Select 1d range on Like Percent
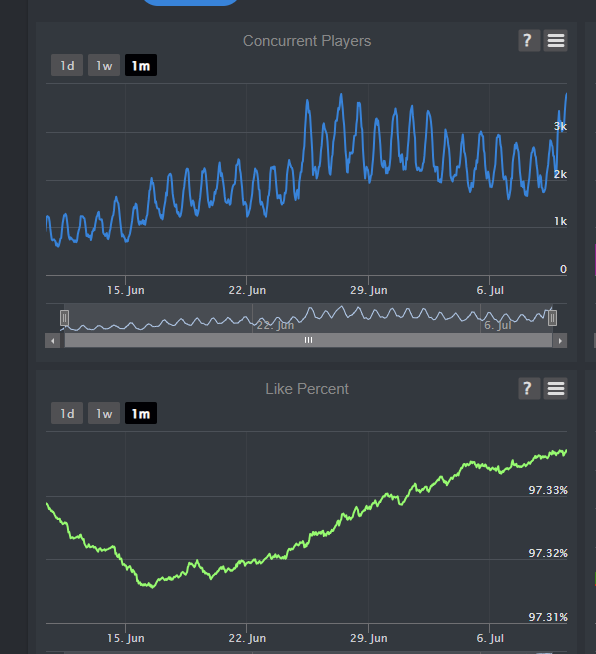 coord(67,413)
